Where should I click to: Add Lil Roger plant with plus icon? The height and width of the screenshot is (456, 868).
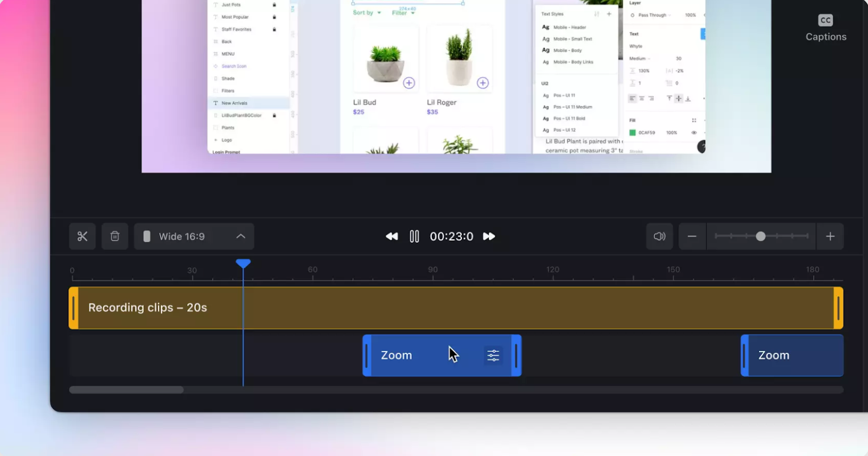pos(483,83)
